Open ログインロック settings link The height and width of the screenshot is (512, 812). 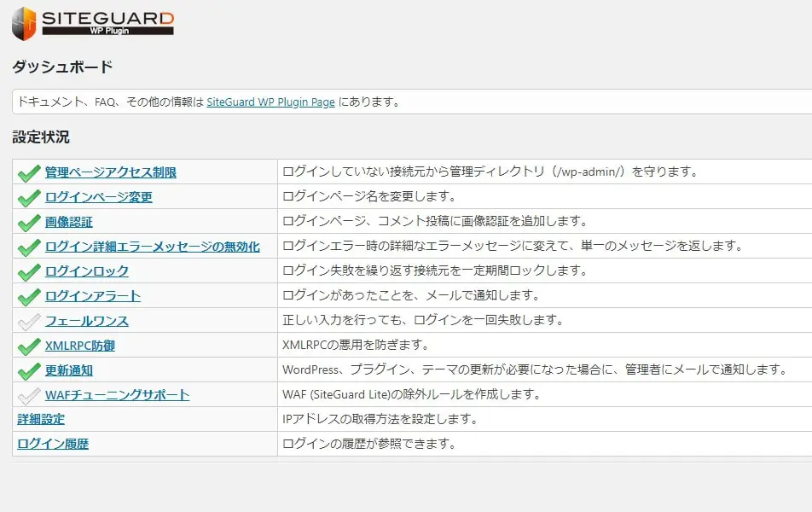pyautogui.click(x=87, y=271)
